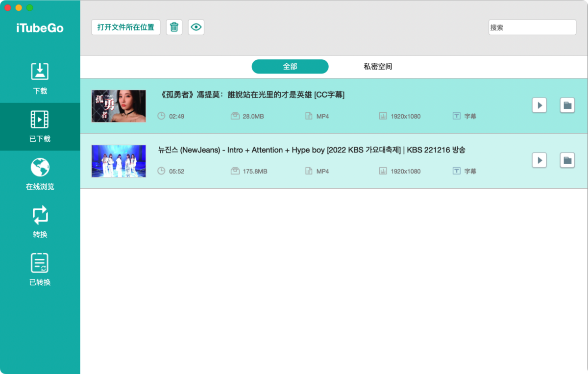Select the NewJeans performance thumbnail
Viewport: 588px width, 374px height.
(119, 161)
